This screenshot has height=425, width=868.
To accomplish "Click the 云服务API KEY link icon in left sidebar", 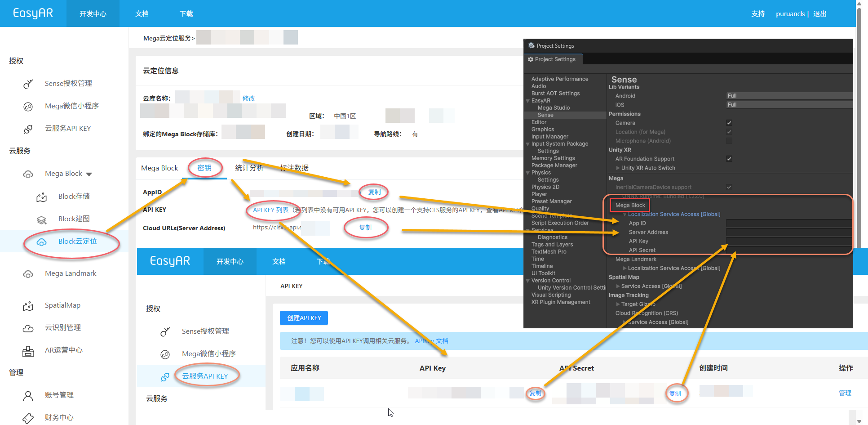I will coord(28,129).
